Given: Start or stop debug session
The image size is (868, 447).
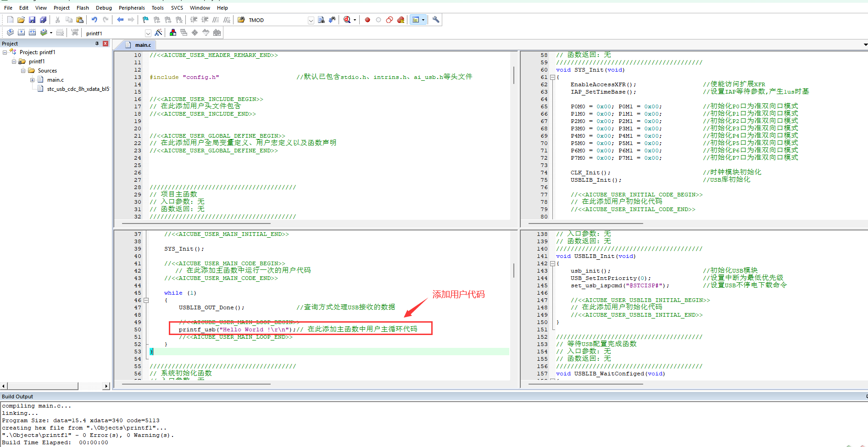Looking at the screenshot, I should (347, 20).
